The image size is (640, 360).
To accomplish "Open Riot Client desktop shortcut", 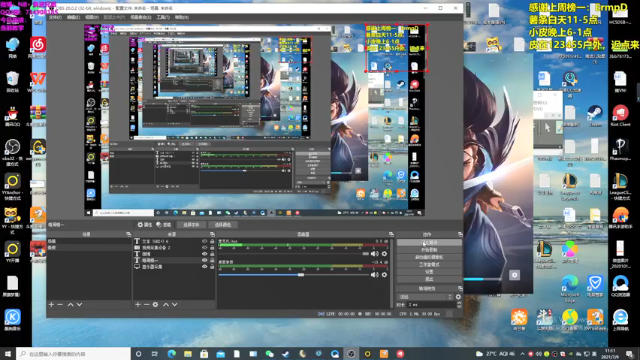I will click(620, 116).
